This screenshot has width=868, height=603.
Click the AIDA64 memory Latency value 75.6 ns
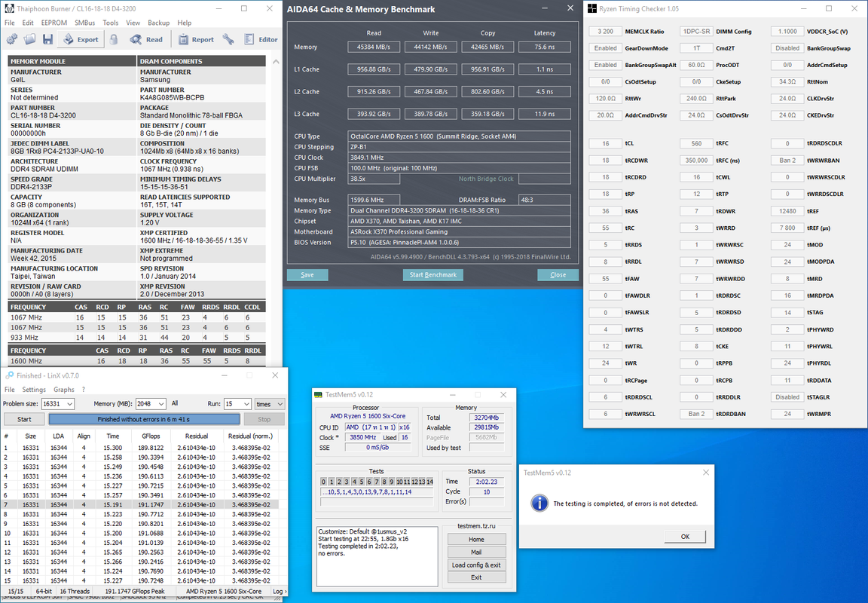coord(545,47)
